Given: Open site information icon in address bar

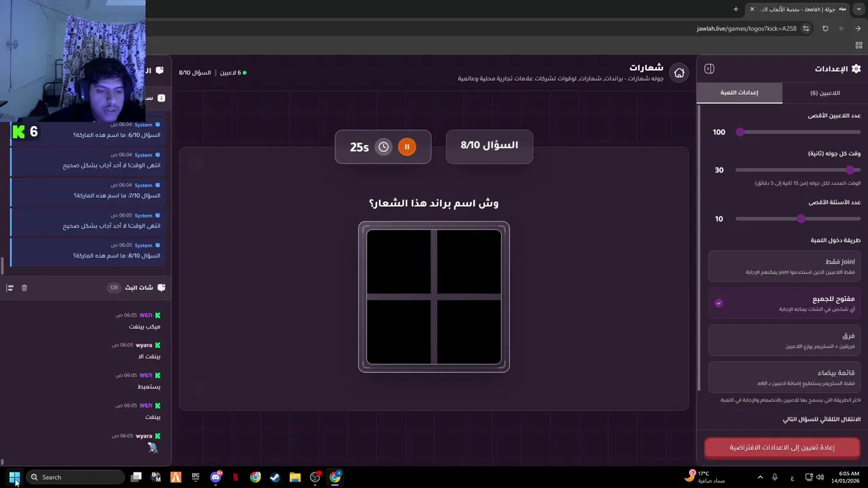Looking at the screenshot, I should click(806, 28).
